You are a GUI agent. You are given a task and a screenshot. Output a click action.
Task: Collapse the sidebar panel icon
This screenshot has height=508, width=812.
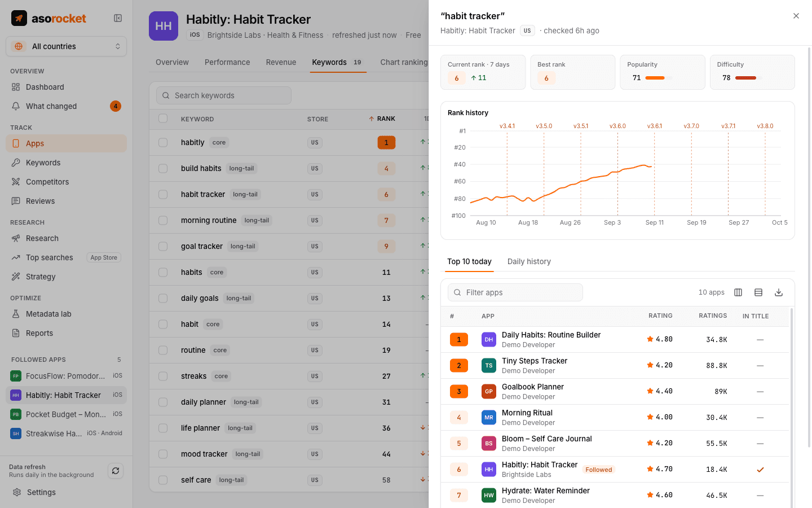(x=118, y=18)
